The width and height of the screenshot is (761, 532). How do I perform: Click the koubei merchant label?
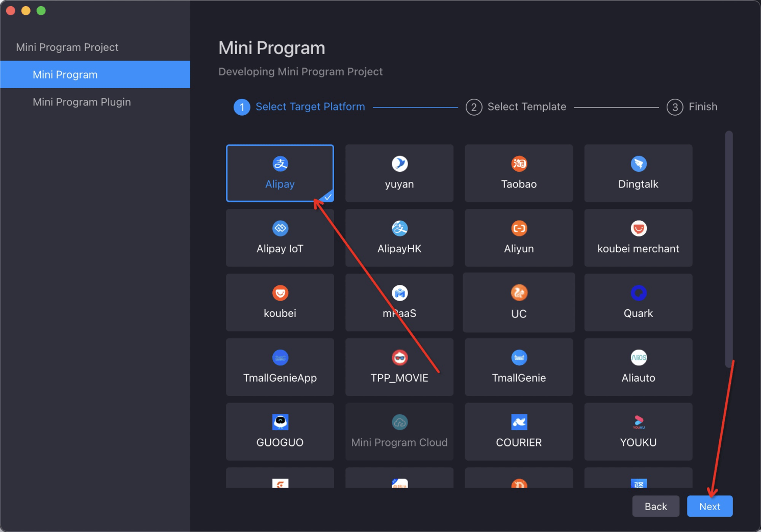(639, 249)
